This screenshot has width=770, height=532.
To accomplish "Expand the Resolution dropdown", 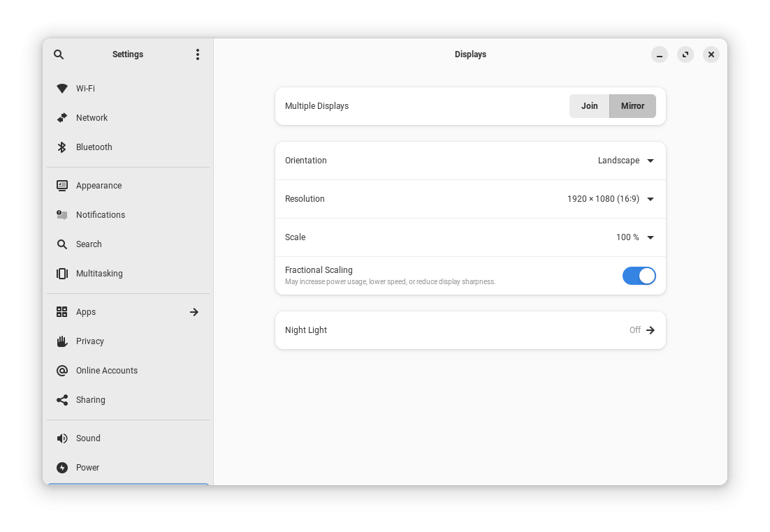I will 610,199.
